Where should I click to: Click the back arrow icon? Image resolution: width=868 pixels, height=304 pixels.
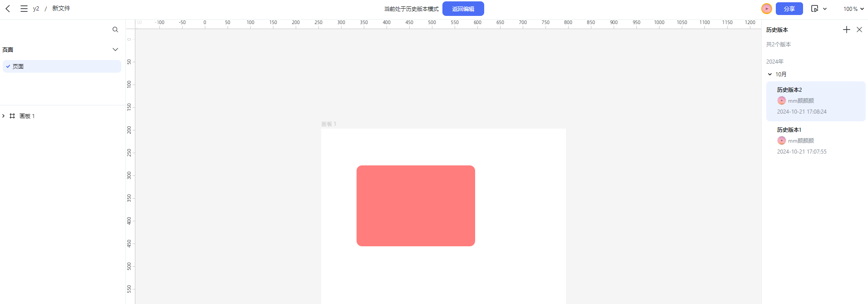coord(8,9)
